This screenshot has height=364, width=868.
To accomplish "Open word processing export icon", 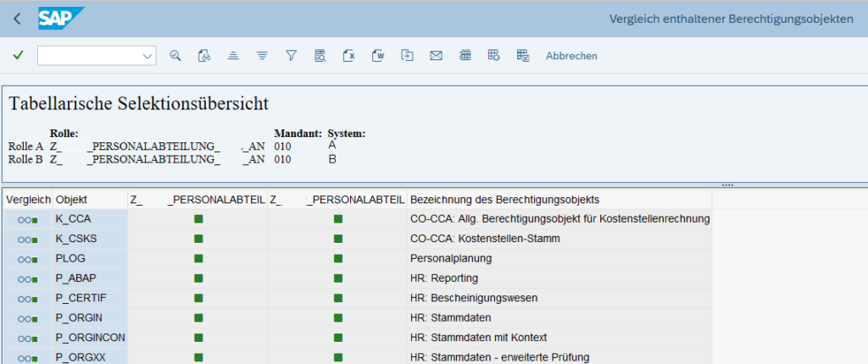I will click(378, 56).
